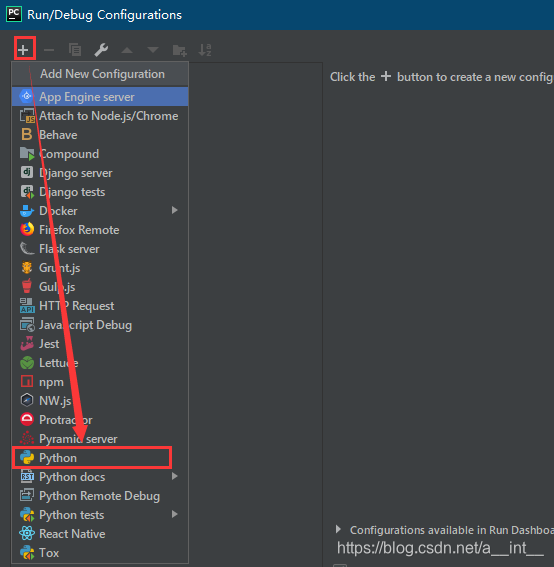This screenshot has width=554, height=567.
Task: Click the Flask server horn icon
Action: [x=27, y=248]
